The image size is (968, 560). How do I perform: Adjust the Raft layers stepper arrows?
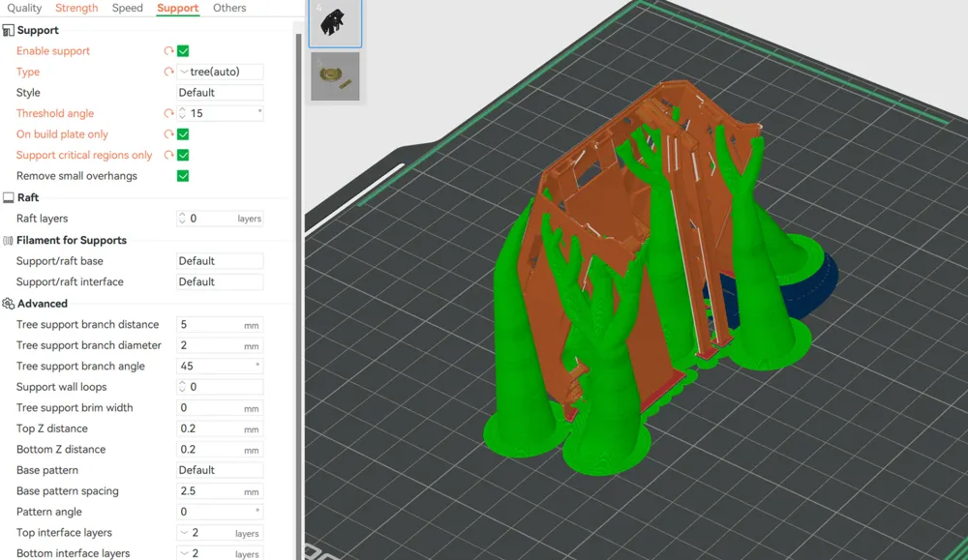[x=182, y=219]
